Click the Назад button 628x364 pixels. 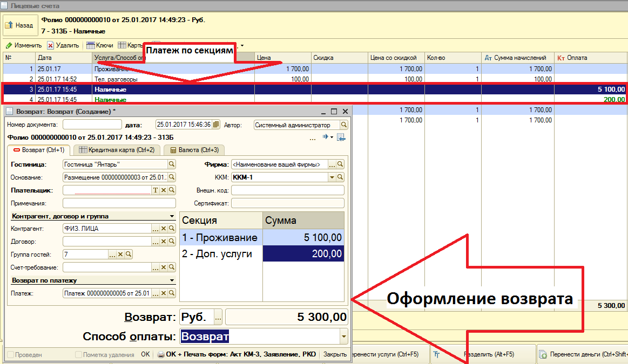20,25
